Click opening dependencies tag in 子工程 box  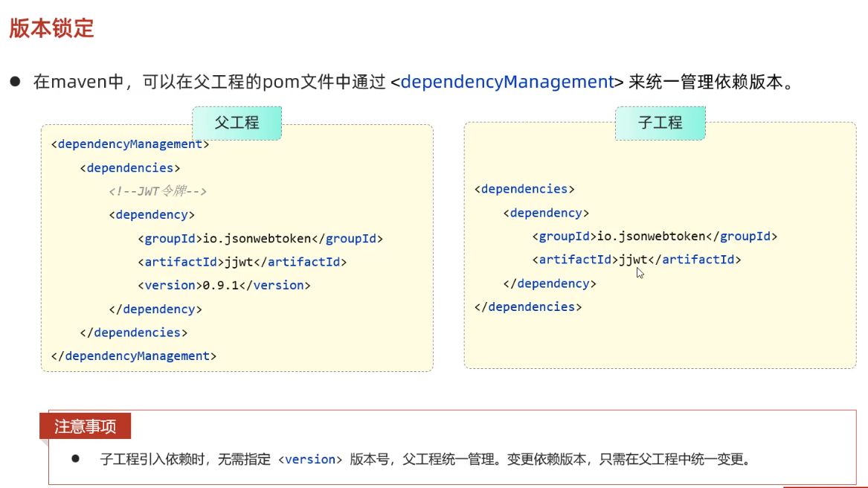point(524,189)
